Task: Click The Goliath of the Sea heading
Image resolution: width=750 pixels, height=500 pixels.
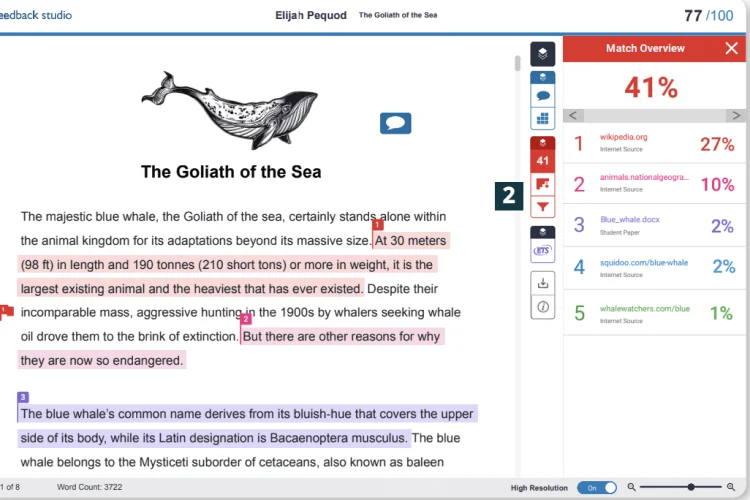Action: coord(231,172)
